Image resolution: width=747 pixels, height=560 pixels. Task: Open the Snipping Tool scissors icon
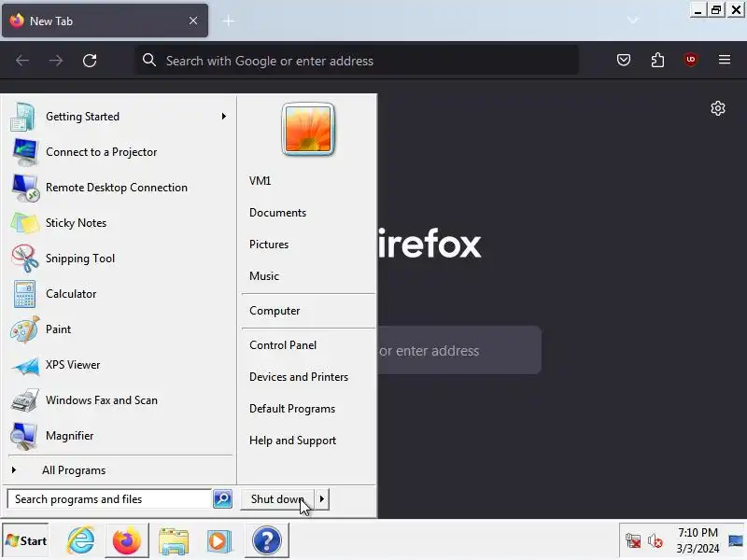pyautogui.click(x=25, y=259)
